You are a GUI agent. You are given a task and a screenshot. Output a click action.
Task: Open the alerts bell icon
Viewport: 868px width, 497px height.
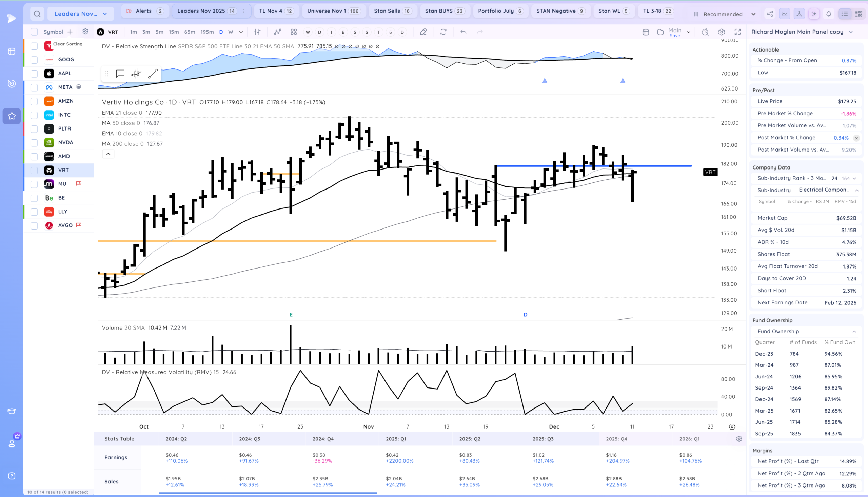[828, 14]
